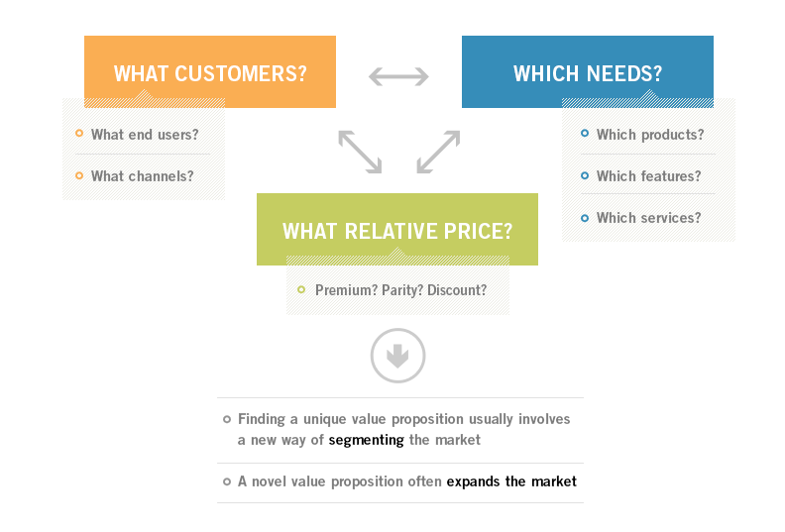Click the 'What channels?' item
785x532 pixels.
point(142,176)
